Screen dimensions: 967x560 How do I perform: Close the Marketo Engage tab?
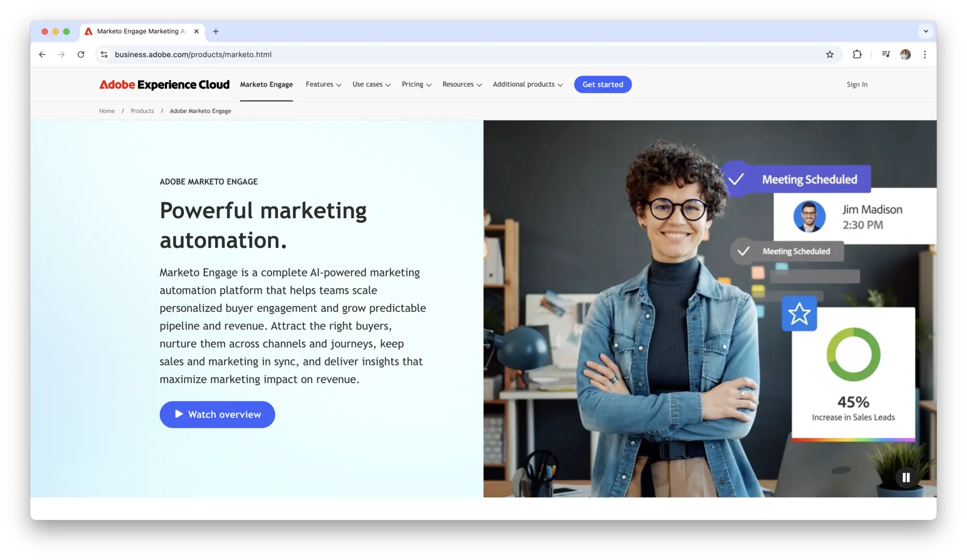tap(197, 31)
